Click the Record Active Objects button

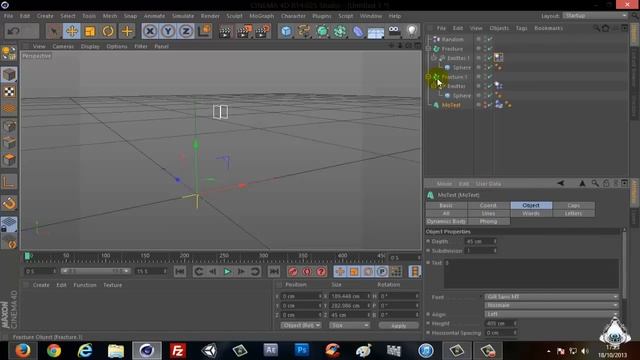click(293, 271)
